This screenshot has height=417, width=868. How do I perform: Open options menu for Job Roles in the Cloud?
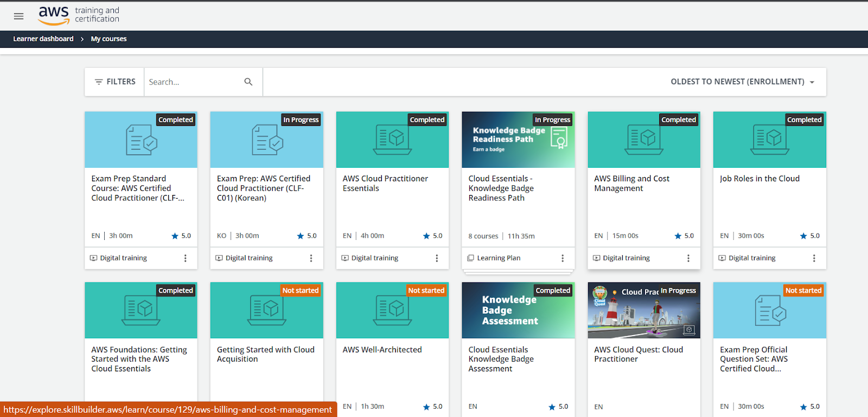[814, 258]
